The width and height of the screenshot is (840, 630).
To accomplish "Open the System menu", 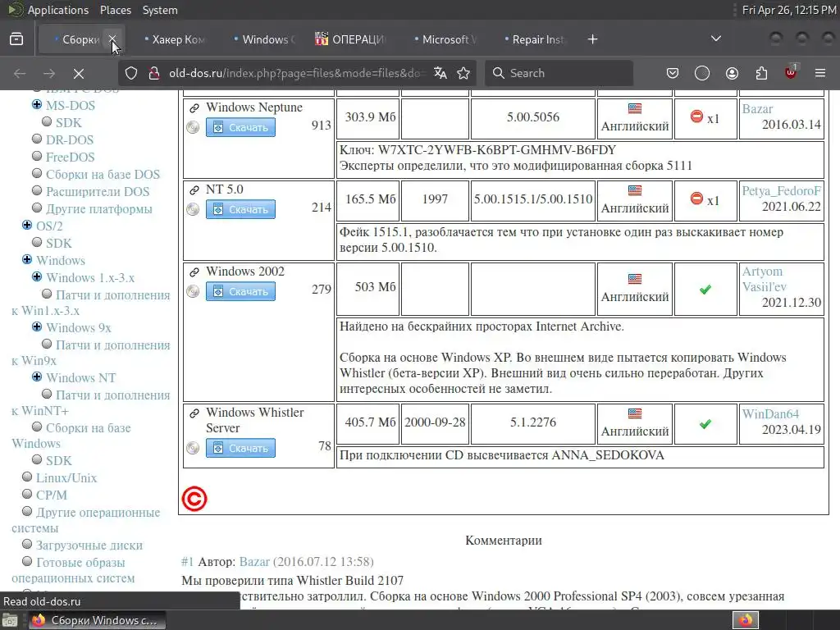I will pyautogui.click(x=160, y=10).
